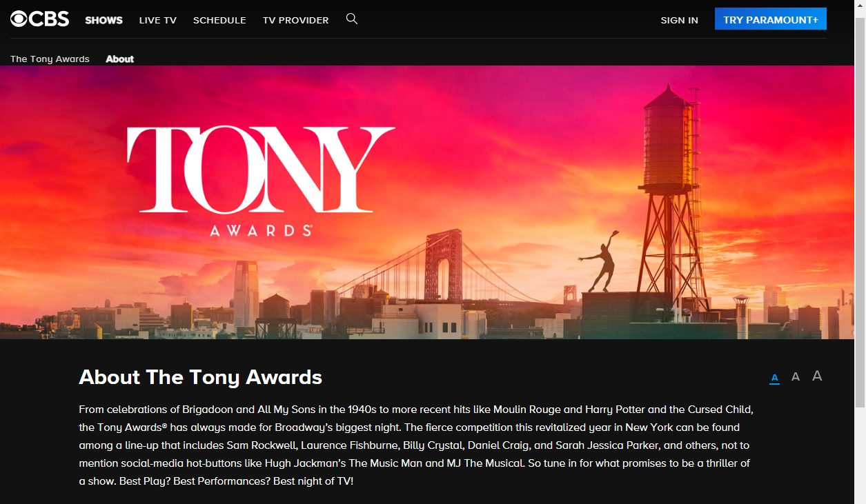The width and height of the screenshot is (866, 504).
Task: Click the SIGN IN link
Action: click(679, 20)
